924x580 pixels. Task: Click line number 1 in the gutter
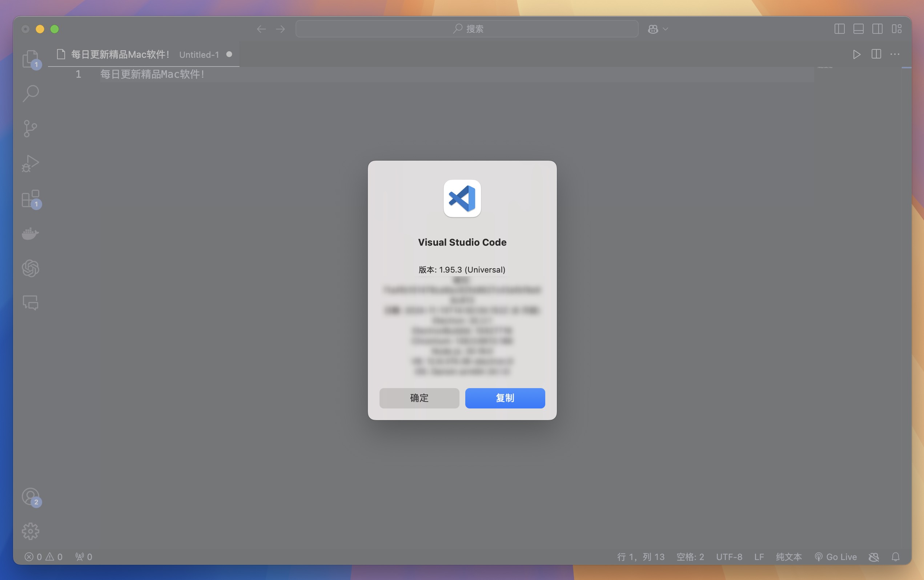click(78, 74)
